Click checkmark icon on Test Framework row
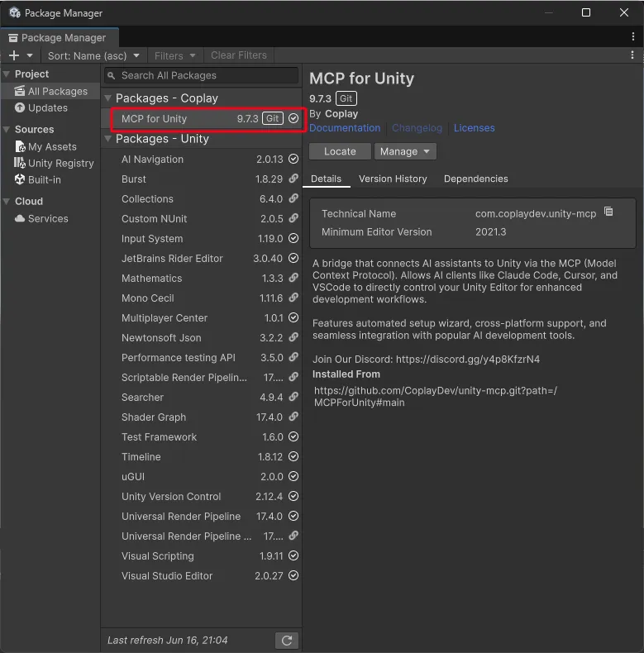This screenshot has height=653, width=644. pos(293,437)
